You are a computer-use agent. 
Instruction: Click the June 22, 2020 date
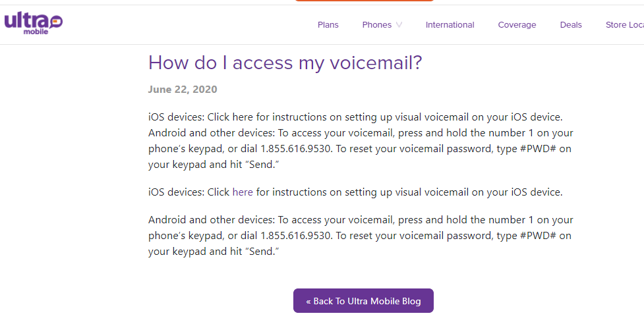pyautogui.click(x=183, y=90)
